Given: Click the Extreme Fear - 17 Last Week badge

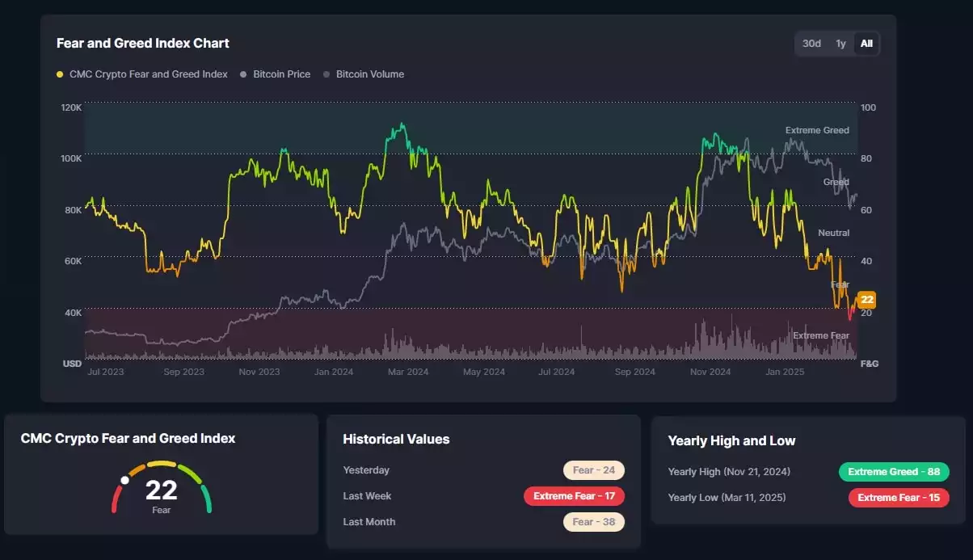Looking at the screenshot, I should [x=574, y=495].
